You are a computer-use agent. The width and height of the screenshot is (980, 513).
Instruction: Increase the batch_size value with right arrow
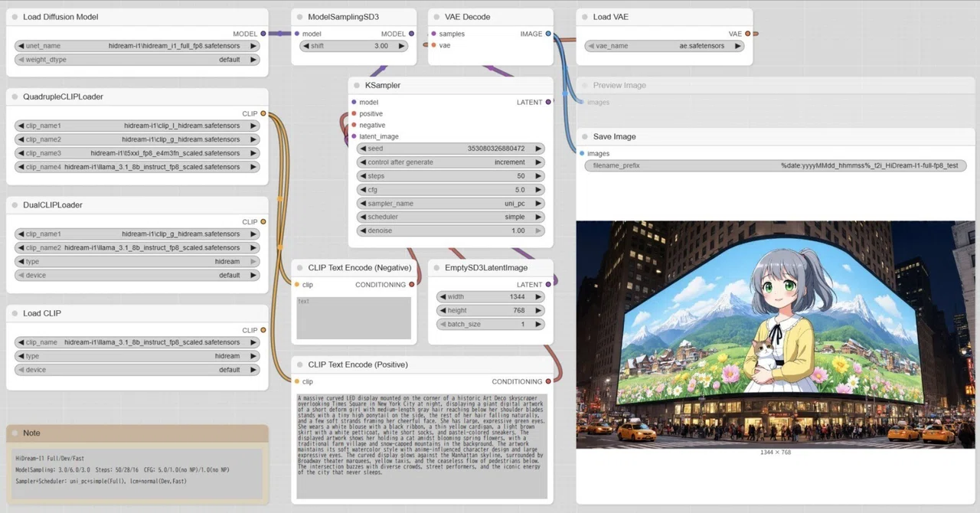[x=538, y=325]
